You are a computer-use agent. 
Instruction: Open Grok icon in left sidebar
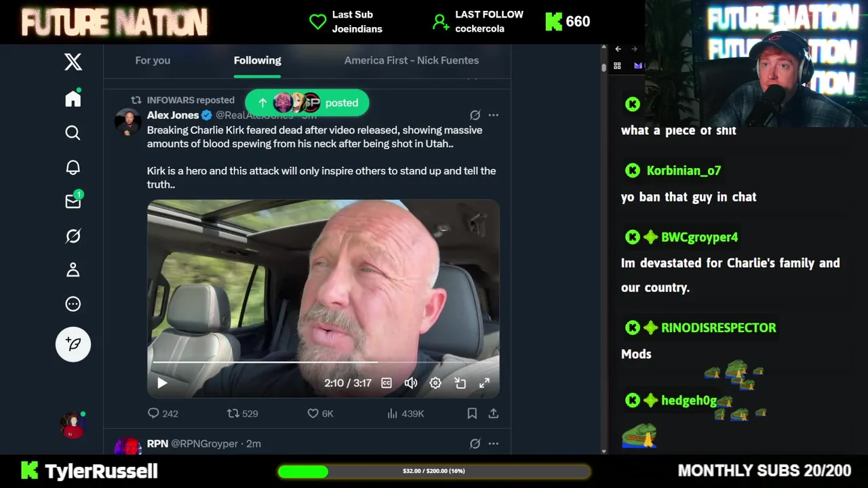(73, 236)
